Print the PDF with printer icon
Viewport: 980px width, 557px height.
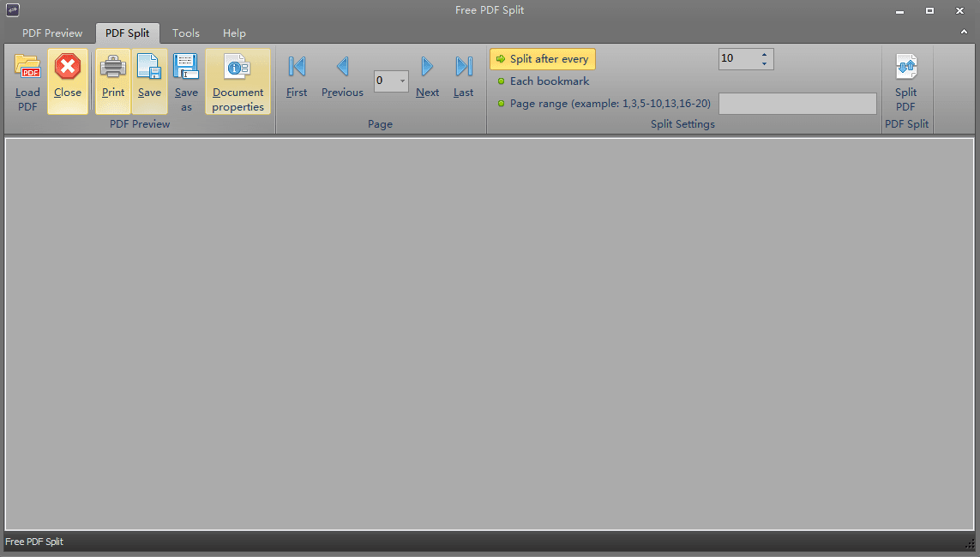click(x=113, y=81)
